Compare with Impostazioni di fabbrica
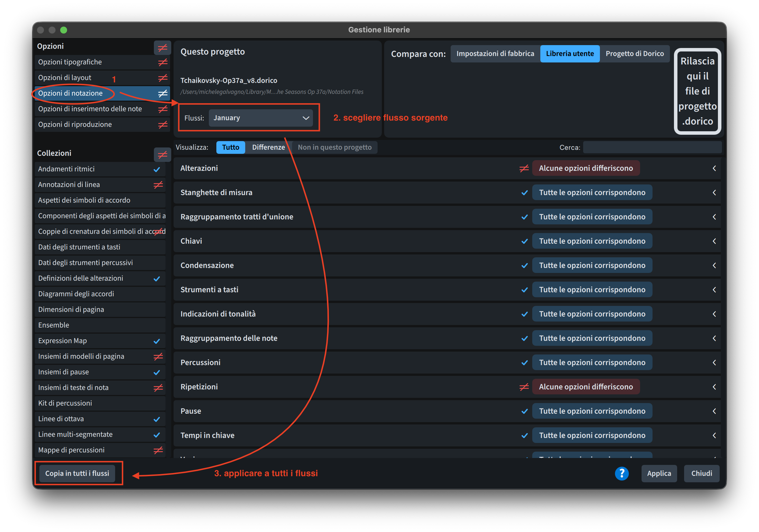Viewport: 759px width, 532px height. click(495, 53)
